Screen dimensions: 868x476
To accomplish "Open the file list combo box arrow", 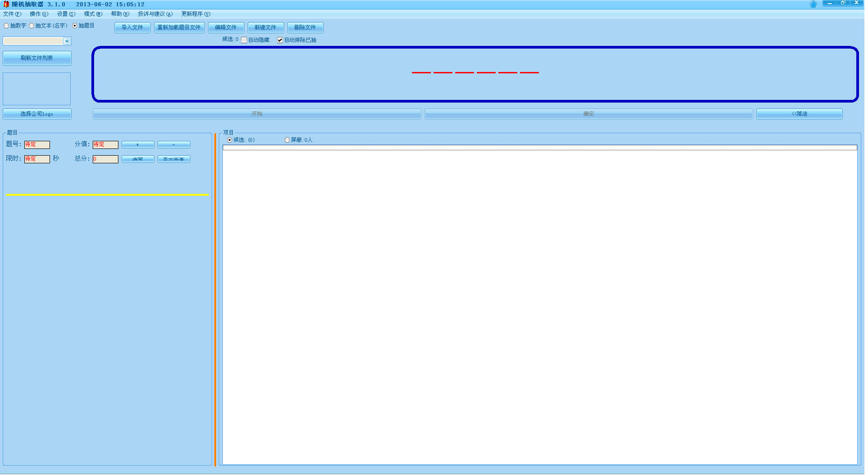I will coord(68,41).
